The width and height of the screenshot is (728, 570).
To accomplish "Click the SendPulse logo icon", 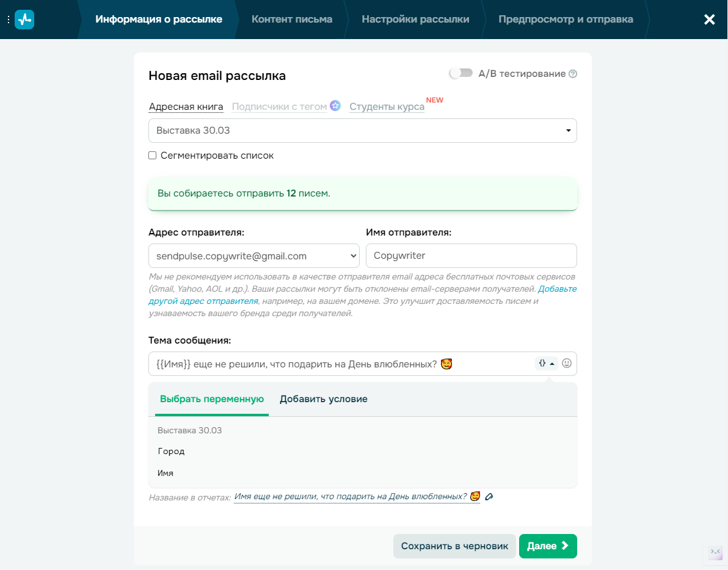I will tap(24, 20).
